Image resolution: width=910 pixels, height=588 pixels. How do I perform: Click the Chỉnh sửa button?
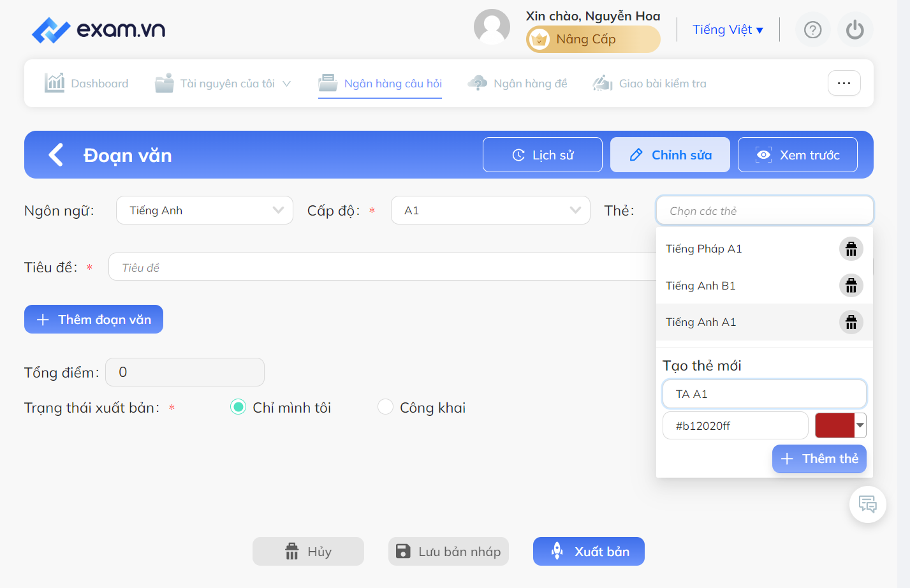click(x=670, y=155)
